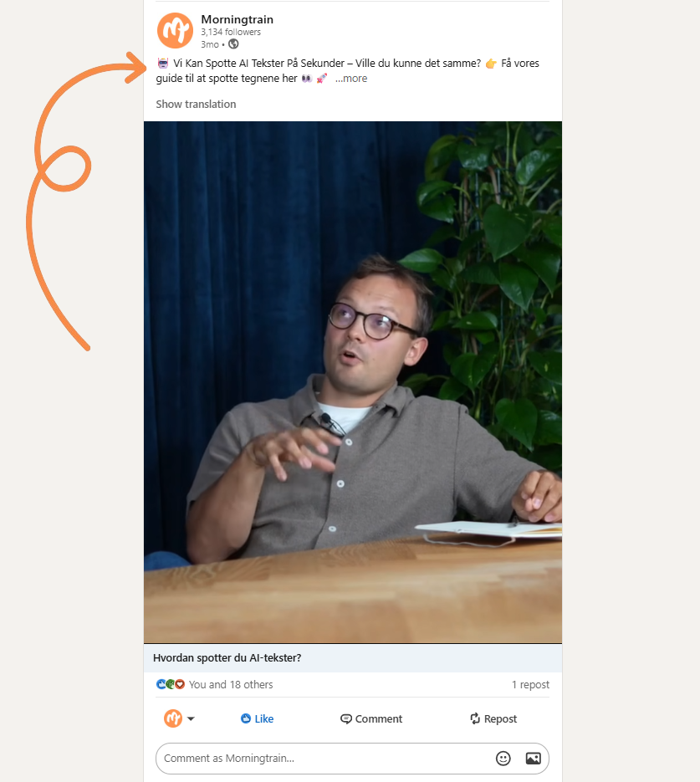Open the emoji picker in the comment box

pyautogui.click(x=503, y=758)
